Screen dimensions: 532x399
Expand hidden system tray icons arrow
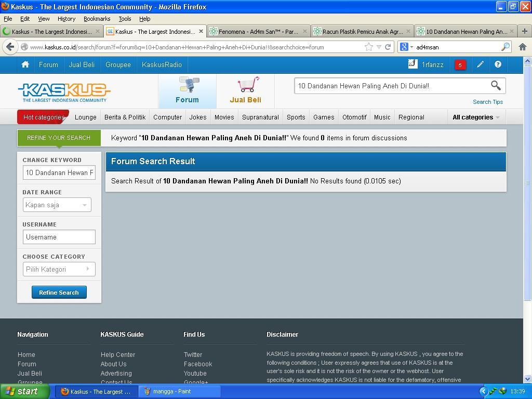pos(483,392)
